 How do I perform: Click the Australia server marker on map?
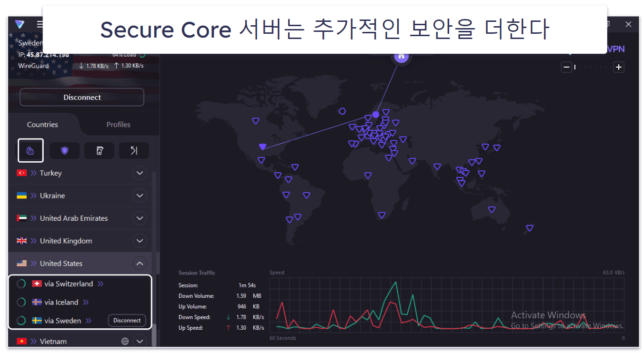(x=492, y=209)
